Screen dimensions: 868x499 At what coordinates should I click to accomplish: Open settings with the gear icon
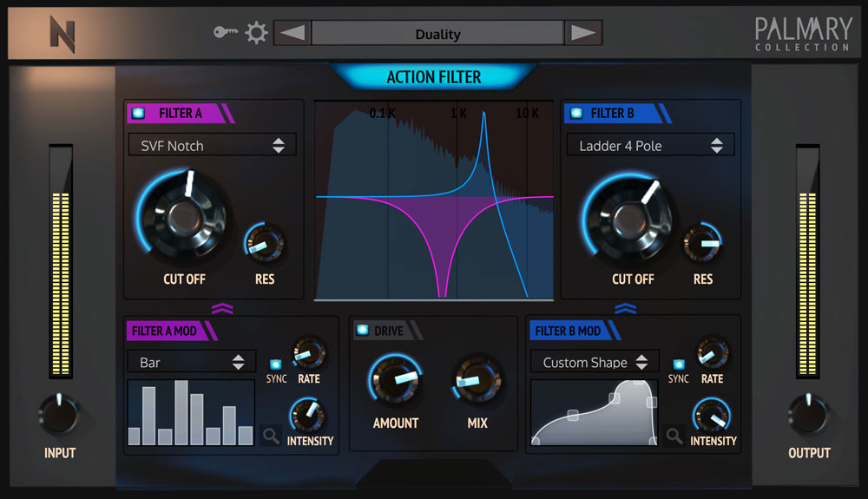(x=255, y=33)
